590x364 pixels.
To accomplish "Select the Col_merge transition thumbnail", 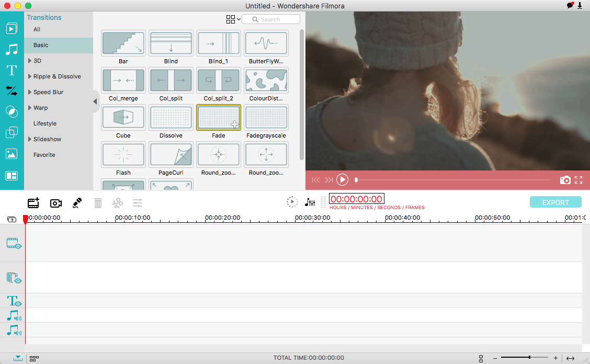I will (123, 80).
